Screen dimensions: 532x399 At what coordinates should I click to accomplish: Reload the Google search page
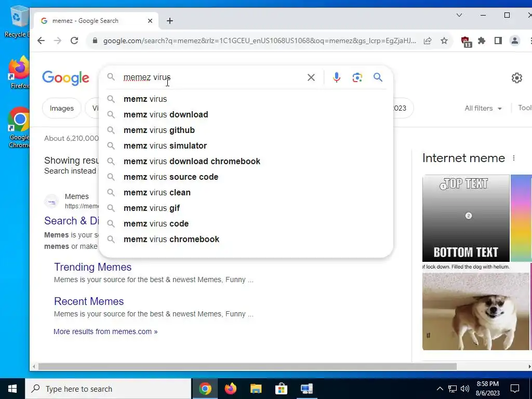click(x=74, y=41)
